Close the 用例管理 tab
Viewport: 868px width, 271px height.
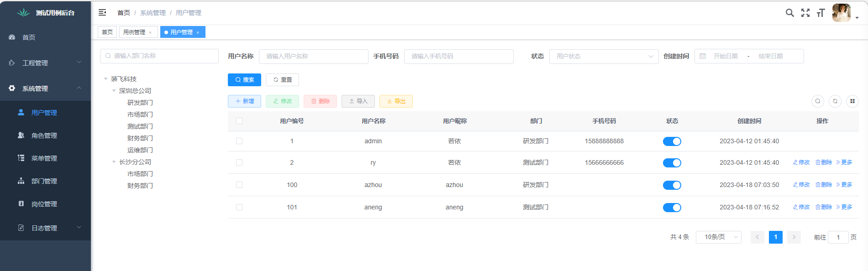coord(150,32)
